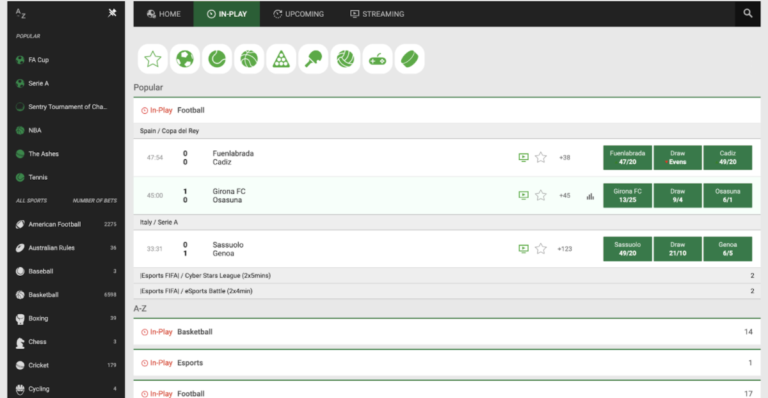This screenshot has height=398, width=768.
Task: Open the Girona FC vs Osasuna match
Action: [229, 195]
